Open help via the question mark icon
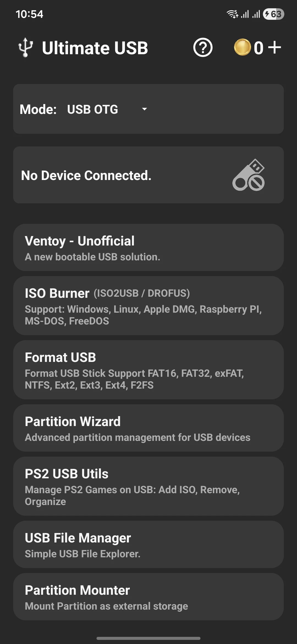 pyautogui.click(x=203, y=48)
